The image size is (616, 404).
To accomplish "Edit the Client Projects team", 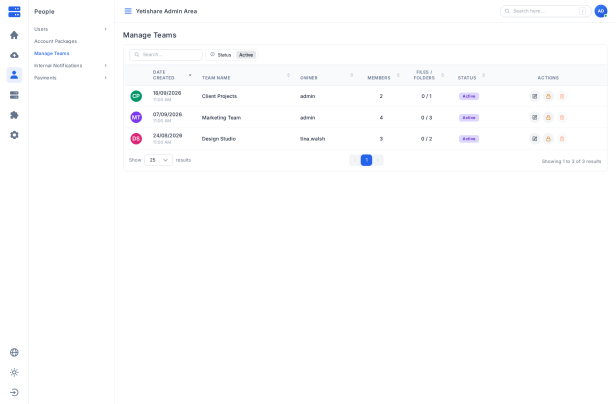I will 534,96.
